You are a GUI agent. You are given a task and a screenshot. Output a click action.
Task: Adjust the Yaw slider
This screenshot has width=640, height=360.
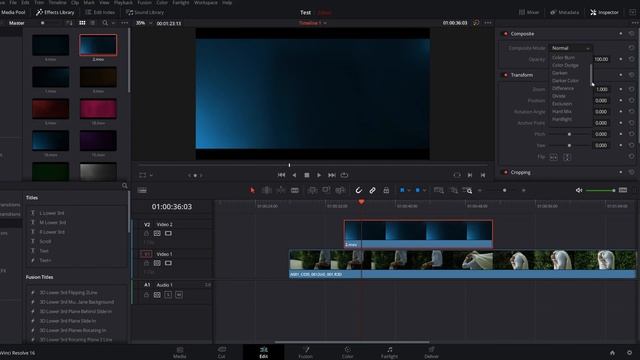[569, 145]
